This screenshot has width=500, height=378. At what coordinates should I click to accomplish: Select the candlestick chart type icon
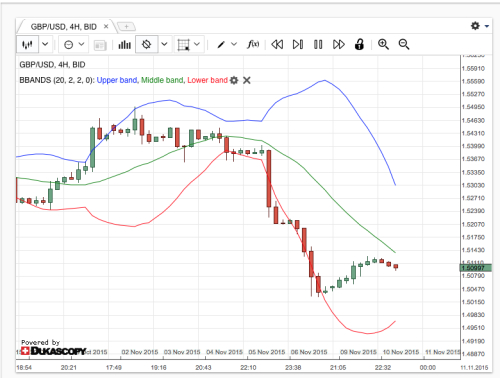(x=27, y=44)
